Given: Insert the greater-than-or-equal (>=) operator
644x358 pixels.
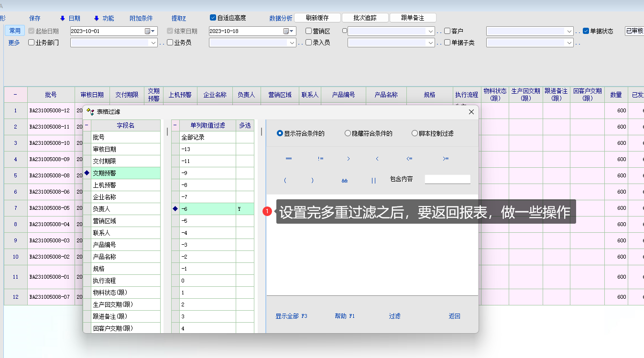Looking at the screenshot, I should (446, 159).
